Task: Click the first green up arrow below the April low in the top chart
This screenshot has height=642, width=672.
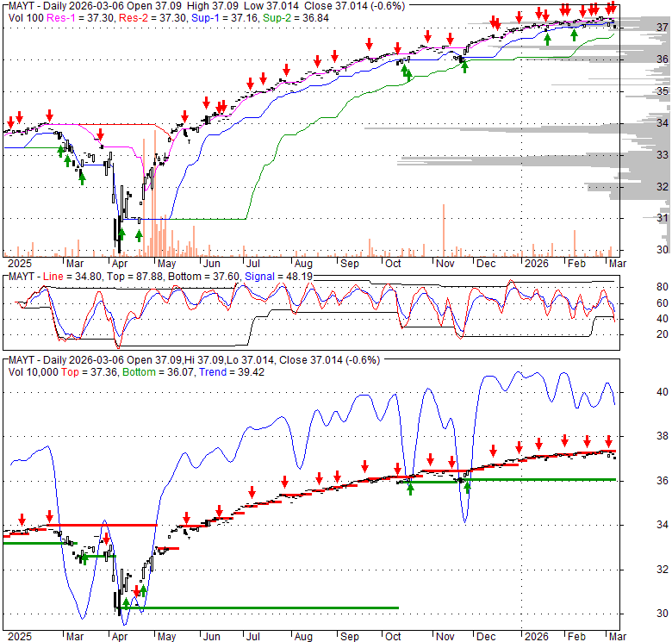Action: tap(121, 234)
